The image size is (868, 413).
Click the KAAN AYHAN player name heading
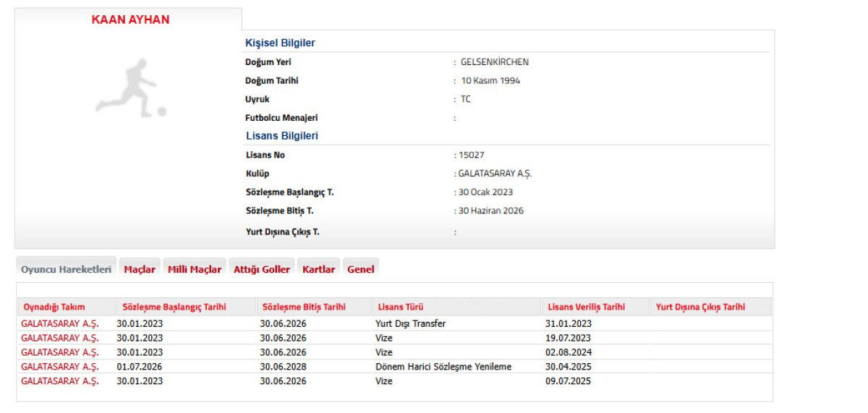pyautogui.click(x=130, y=20)
